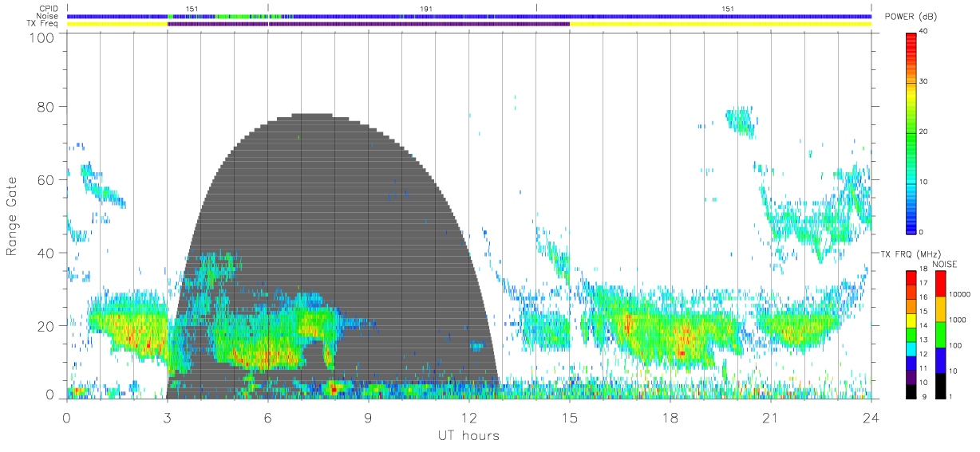
Task: Click the 'Range Gate' axis title
Action: tap(13, 217)
